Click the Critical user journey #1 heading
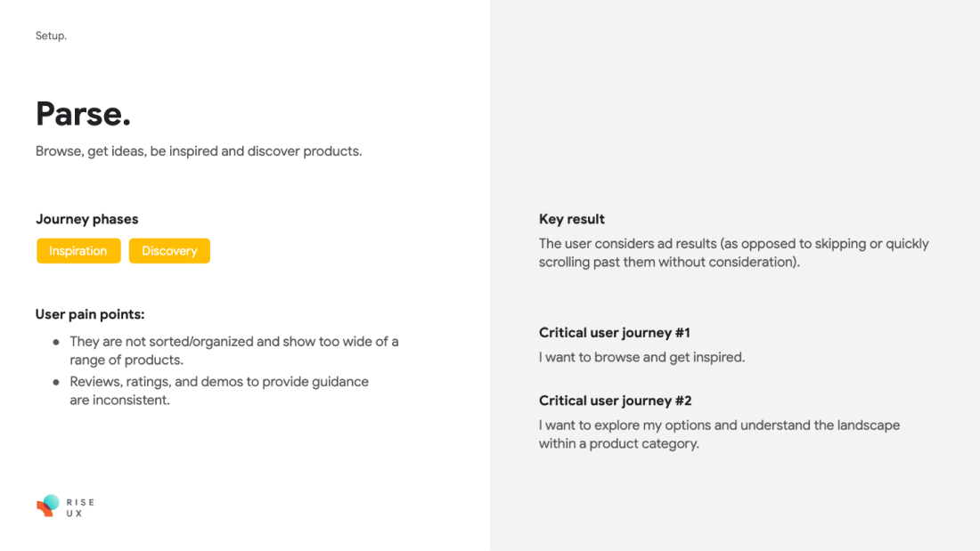The width and height of the screenshot is (980, 551). tap(615, 333)
